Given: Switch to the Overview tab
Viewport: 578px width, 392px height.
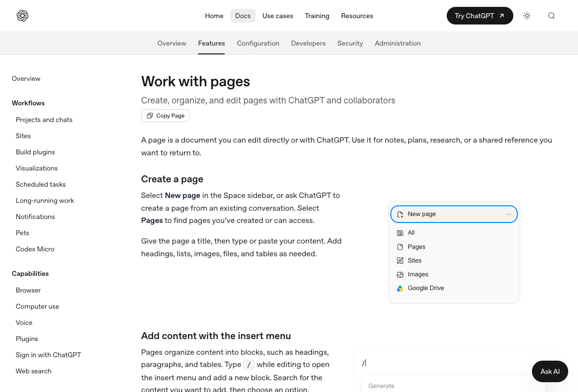Looking at the screenshot, I should click(x=172, y=43).
